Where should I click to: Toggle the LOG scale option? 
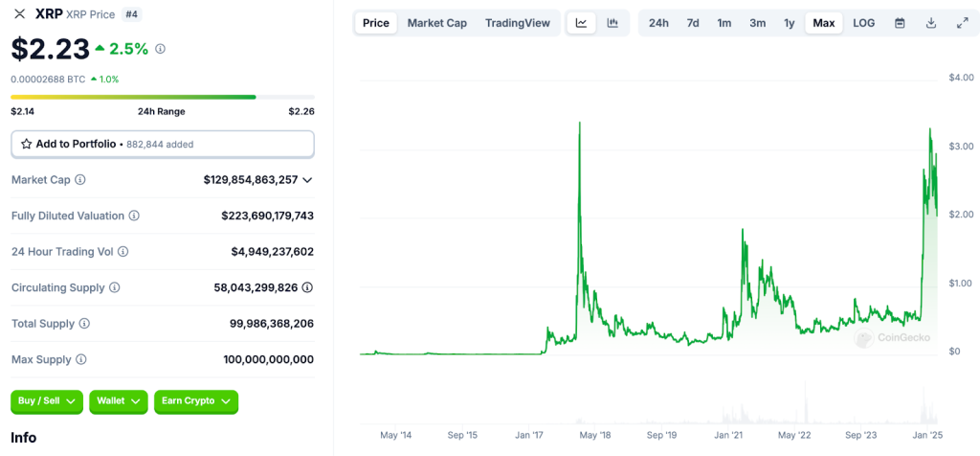click(863, 23)
